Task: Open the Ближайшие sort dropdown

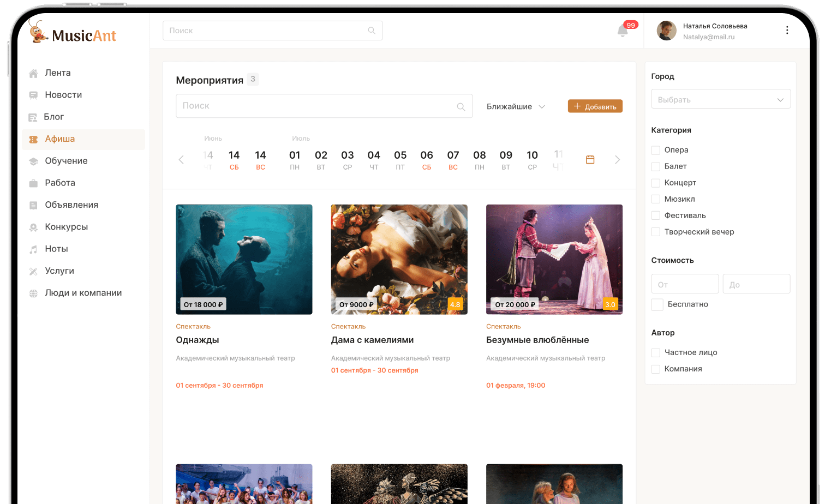Action: pyautogui.click(x=516, y=107)
